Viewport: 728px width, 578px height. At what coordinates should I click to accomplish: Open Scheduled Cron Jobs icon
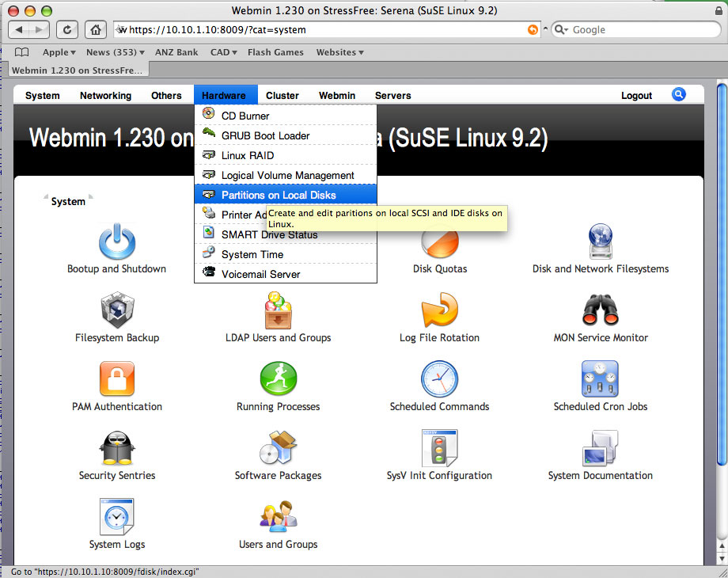(x=600, y=378)
